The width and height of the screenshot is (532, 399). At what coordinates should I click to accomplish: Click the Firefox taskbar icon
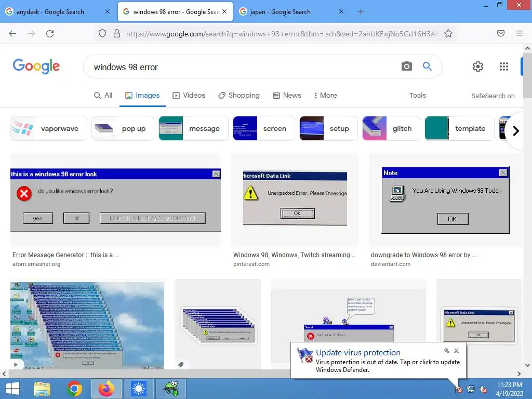(x=106, y=389)
